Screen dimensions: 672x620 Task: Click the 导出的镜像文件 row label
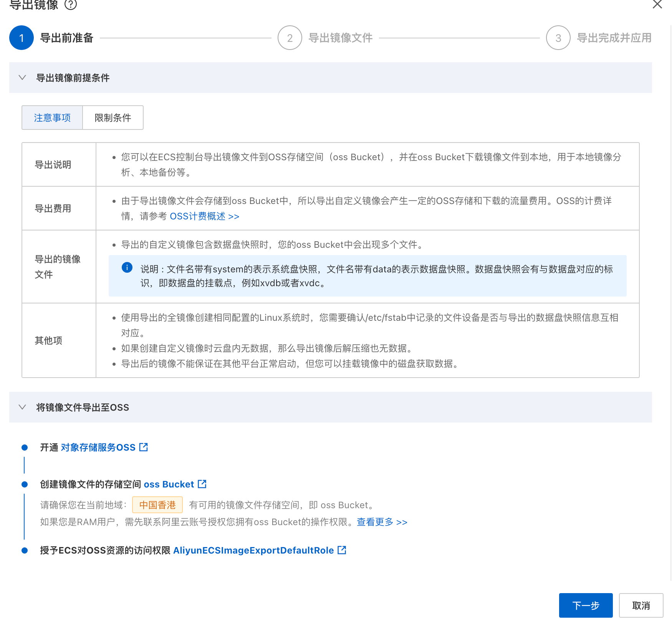[x=58, y=267]
